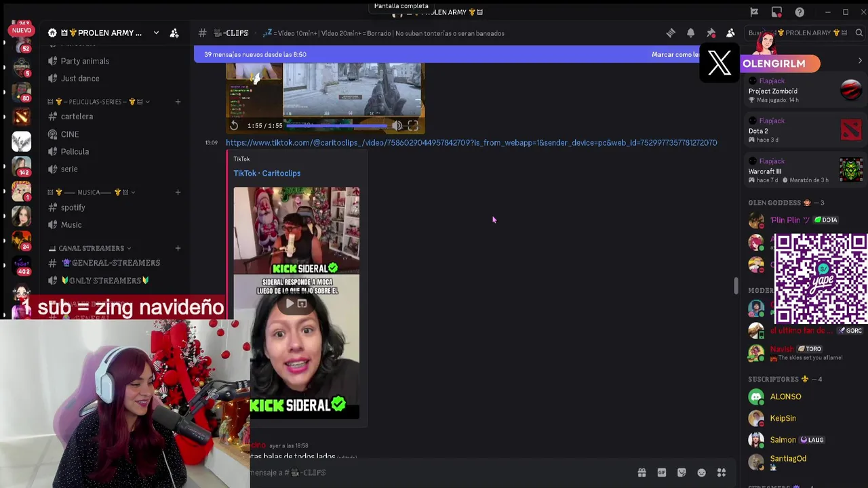Open Flapjack Dota 2 activity card
The height and width of the screenshot is (488, 868).
(805, 130)
